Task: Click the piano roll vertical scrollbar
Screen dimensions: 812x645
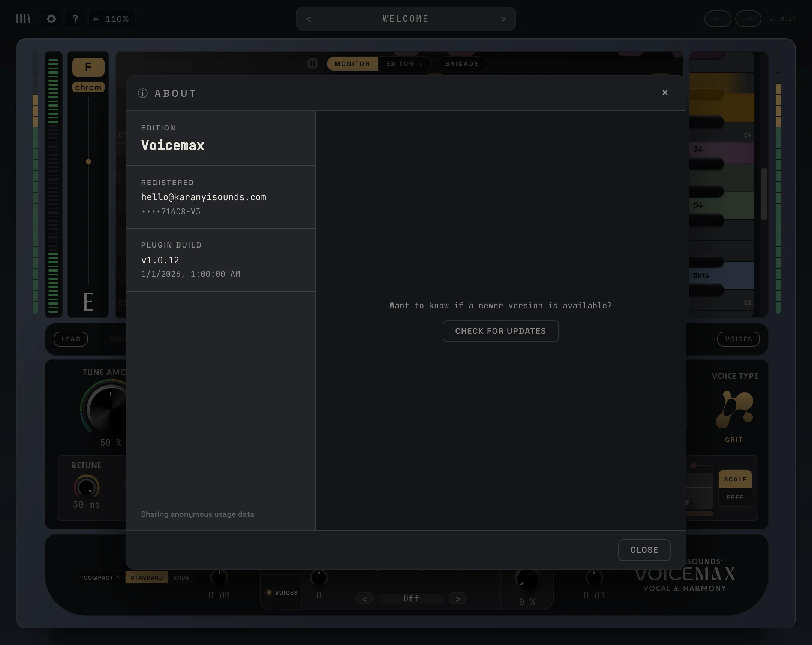Action: pos(764,194)
